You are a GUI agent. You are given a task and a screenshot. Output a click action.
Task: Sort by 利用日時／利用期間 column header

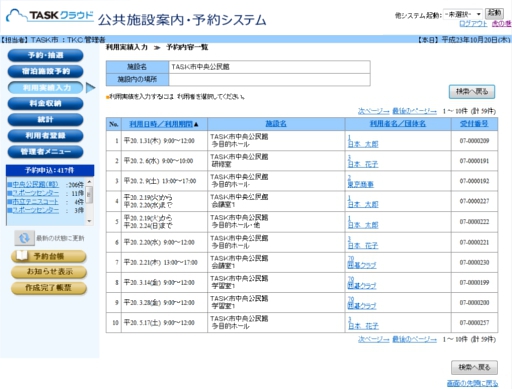pos(161,124)
